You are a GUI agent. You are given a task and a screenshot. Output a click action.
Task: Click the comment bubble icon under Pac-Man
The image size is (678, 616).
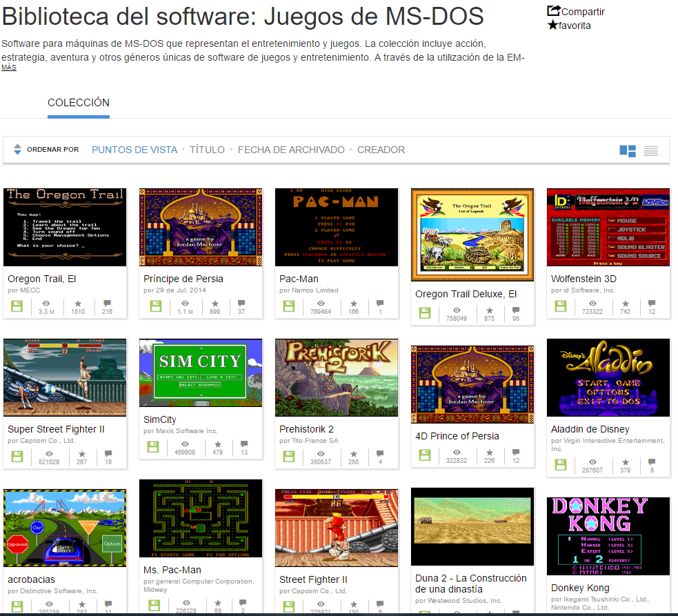point(379,306)
